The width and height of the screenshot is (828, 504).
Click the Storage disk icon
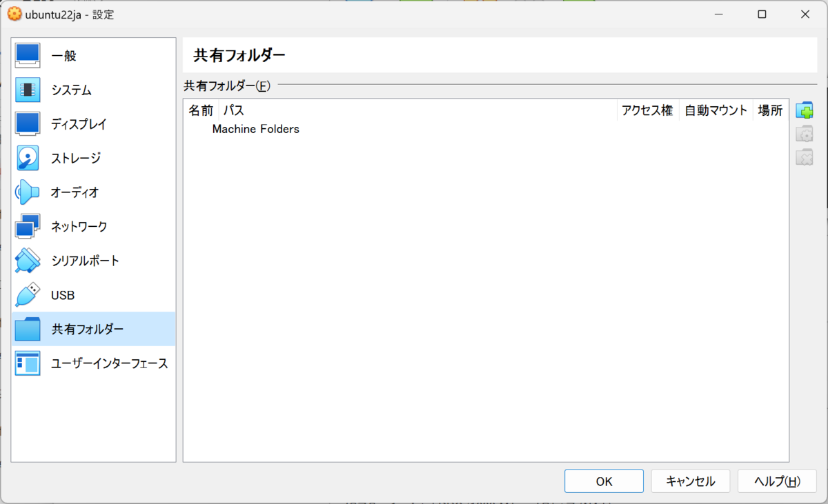click(x=28, y=158)
